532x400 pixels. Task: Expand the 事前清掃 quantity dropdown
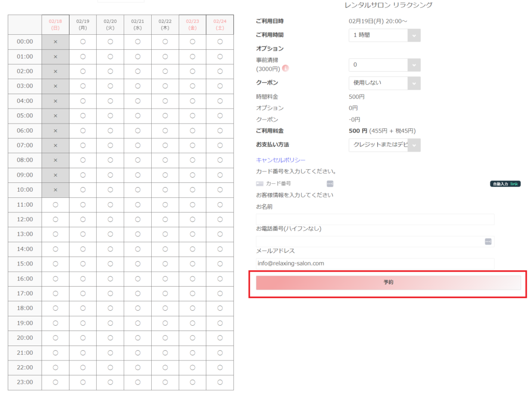click(384, 65)
